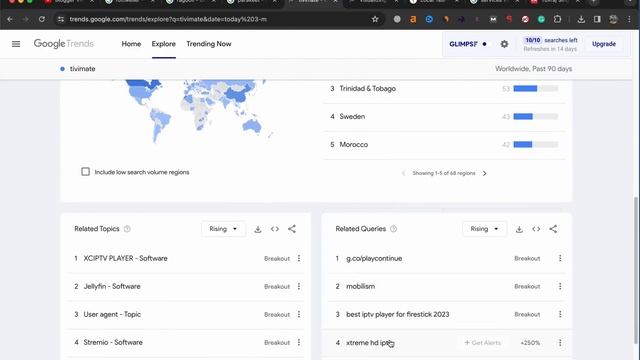Viewport: 640px width, 360px height.
Task: Click Sweden interest bar
Action: [535, 117]
